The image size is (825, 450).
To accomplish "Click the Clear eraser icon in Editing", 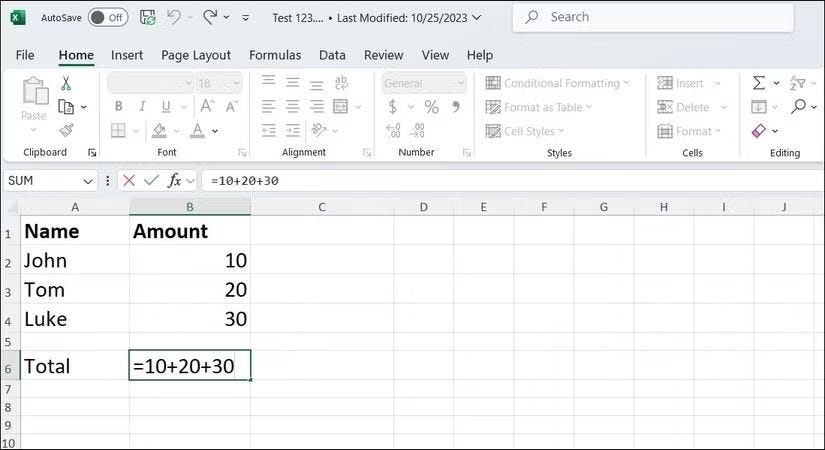I will [759, 131].
